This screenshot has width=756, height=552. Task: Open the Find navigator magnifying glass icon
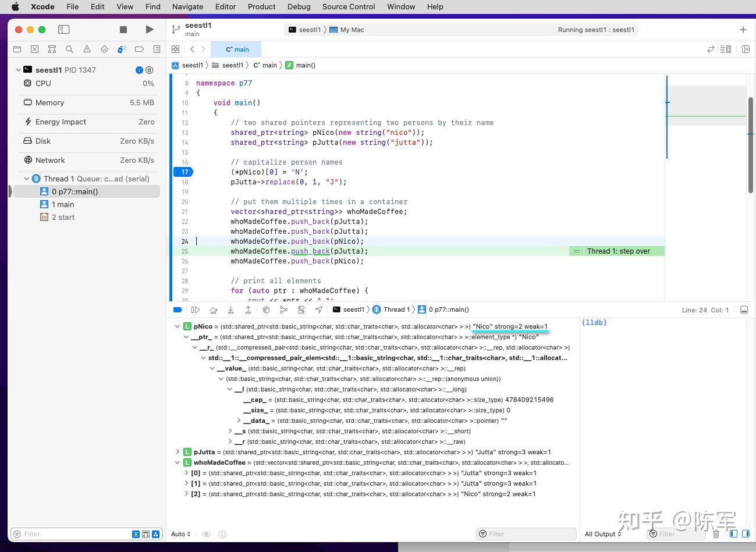pos(70,49)
